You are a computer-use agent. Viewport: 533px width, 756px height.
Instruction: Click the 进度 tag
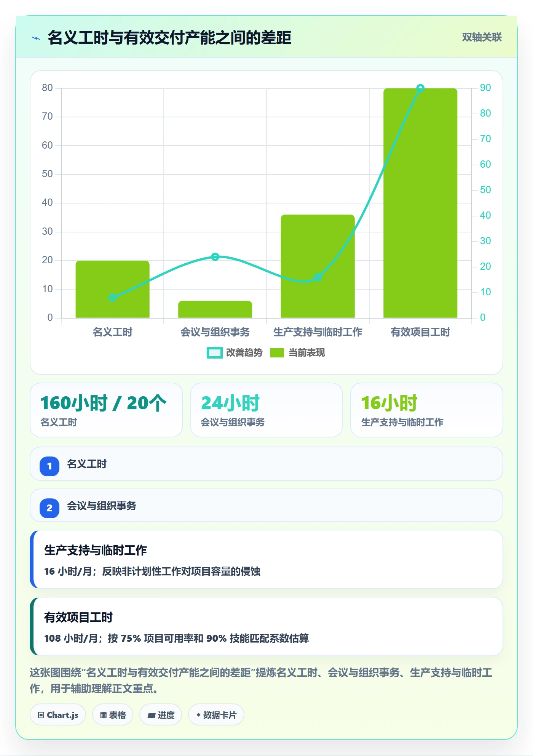pyautogui.click(x=161, y=715)
